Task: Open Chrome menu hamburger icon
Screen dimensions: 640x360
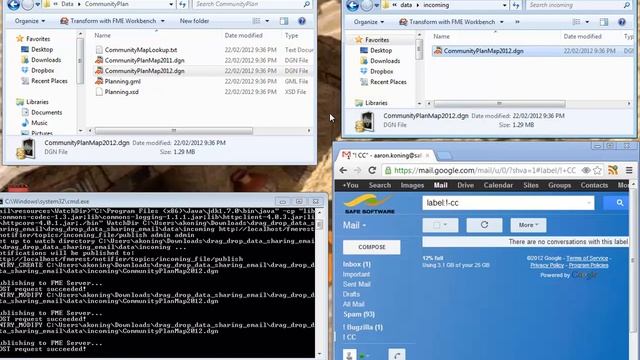Action: [629, 171]
